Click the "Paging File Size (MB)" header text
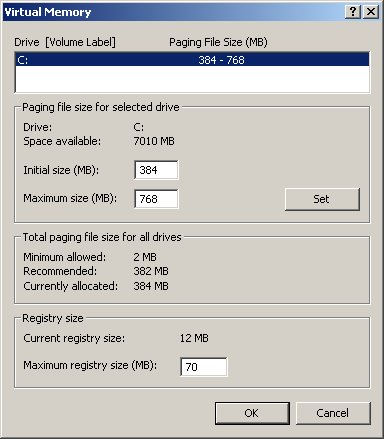The width and height of the screenshot is (384, 439). [218, 42]
